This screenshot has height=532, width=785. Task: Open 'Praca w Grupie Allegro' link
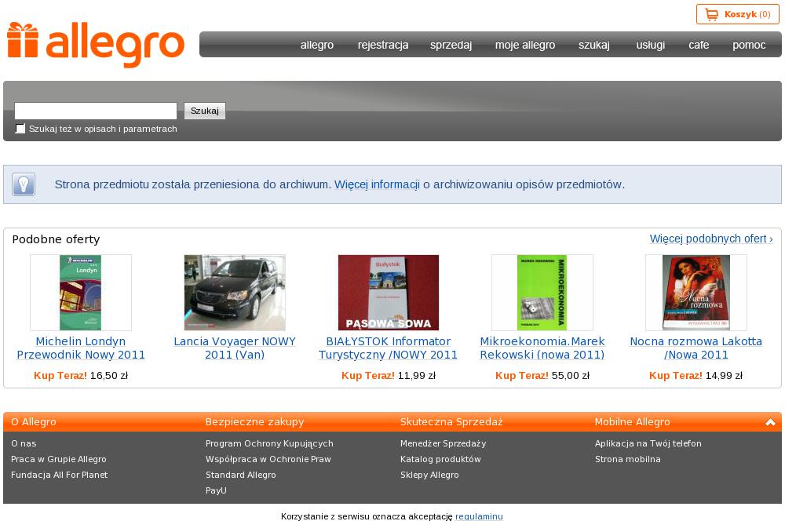[59, 459]
